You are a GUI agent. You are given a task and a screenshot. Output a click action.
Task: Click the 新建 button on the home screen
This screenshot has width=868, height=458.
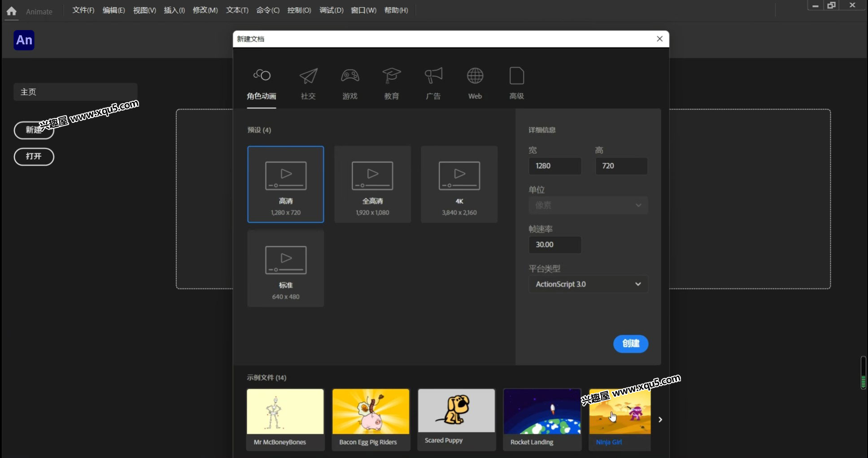coord(34,130)
